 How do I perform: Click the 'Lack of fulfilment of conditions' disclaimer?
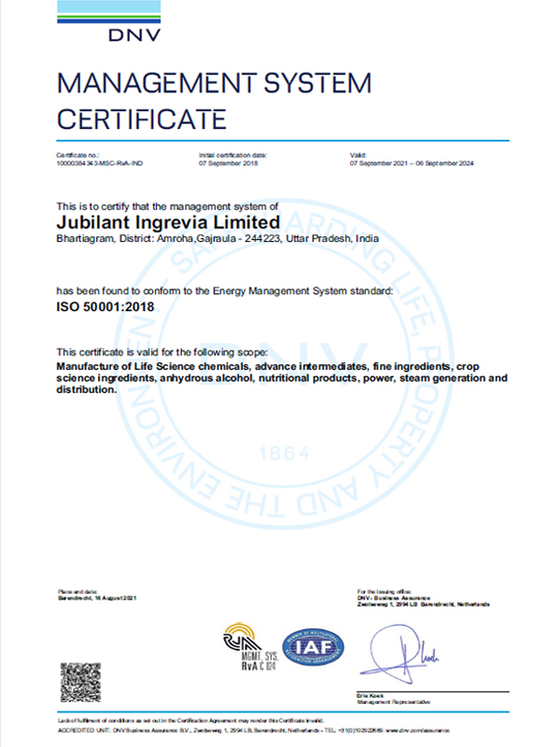[191, 721]
